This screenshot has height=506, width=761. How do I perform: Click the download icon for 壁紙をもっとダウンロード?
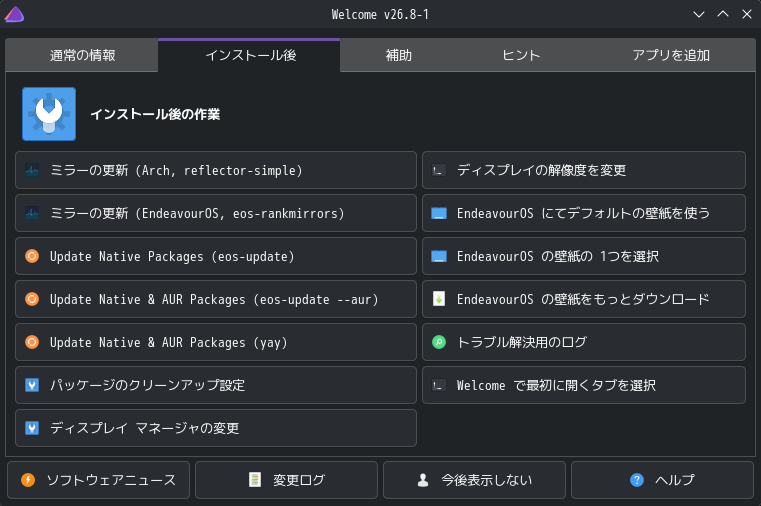[439, 299]
